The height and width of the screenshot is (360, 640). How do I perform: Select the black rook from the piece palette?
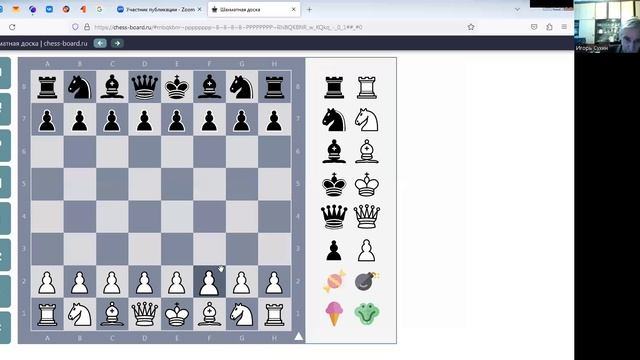[334, 88]
